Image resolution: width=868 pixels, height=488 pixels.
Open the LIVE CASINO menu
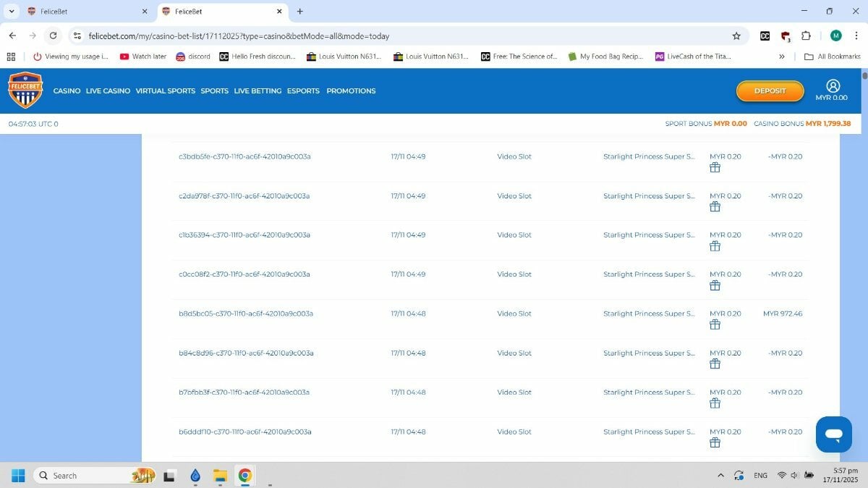pyautogui.click(x=108, y=91)
